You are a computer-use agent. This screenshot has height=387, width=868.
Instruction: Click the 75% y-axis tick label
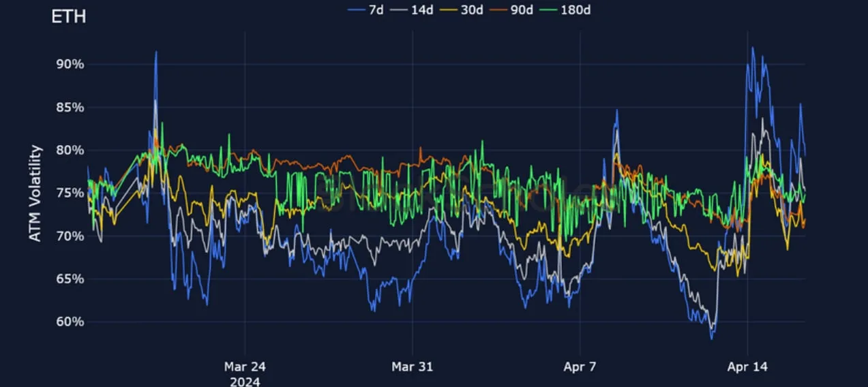[x=69, y=193]
